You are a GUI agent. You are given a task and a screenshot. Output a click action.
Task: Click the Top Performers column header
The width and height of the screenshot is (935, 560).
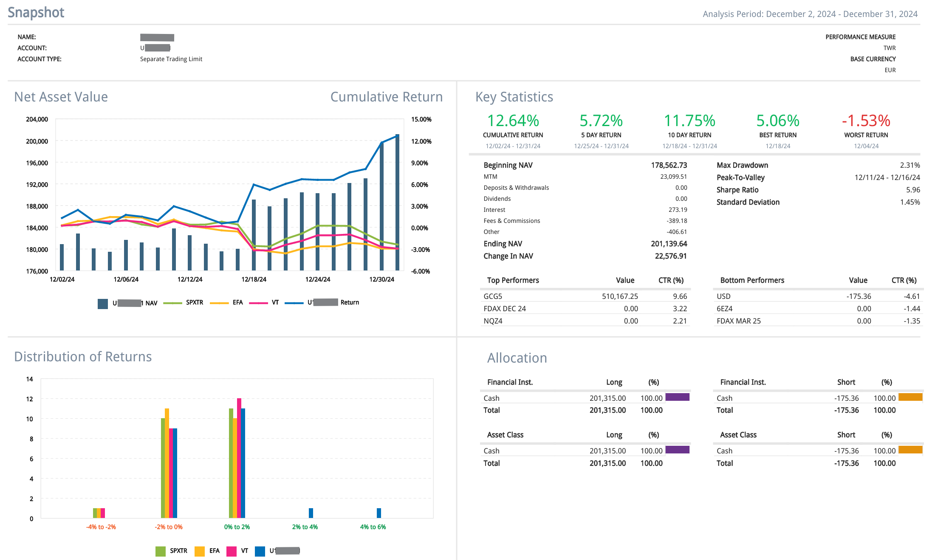pyautogui.click(x=513, y=280)
